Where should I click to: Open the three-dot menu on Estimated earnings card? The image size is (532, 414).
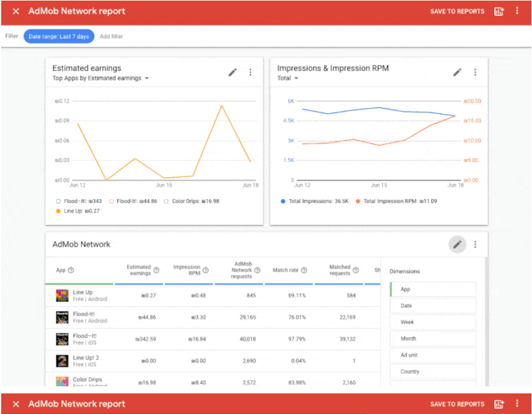[x=250, y=72]
